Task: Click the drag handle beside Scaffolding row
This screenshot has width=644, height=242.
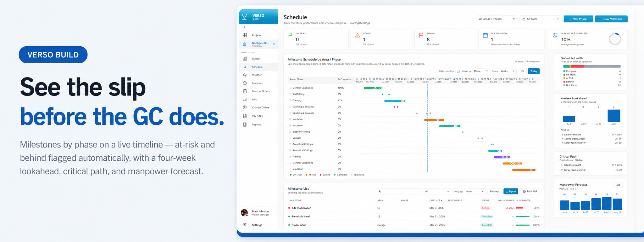Action: pyautogui.click(x=290, y=94)
